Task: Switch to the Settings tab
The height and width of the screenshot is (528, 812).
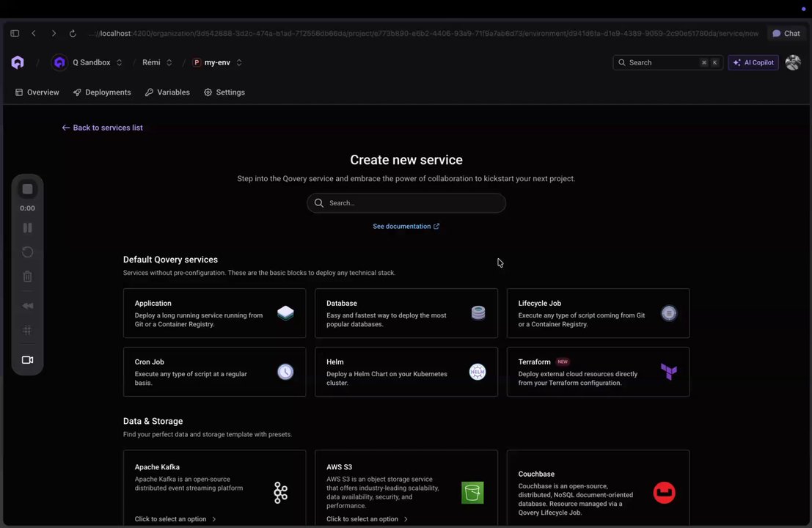Action: 224,92
